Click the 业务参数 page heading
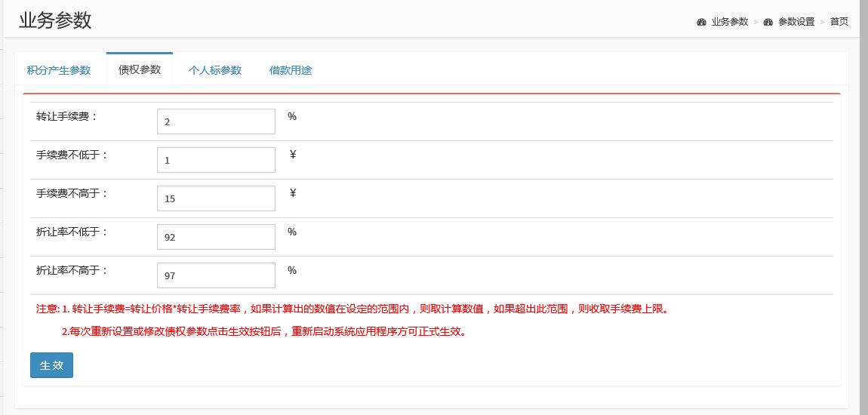 [55, 20]
